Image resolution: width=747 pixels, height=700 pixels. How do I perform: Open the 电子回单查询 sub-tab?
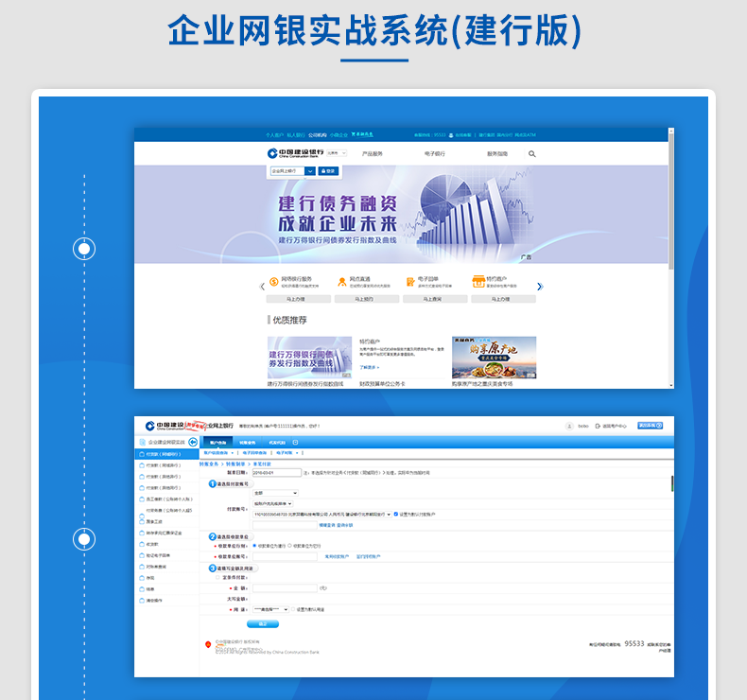(255, 453)
